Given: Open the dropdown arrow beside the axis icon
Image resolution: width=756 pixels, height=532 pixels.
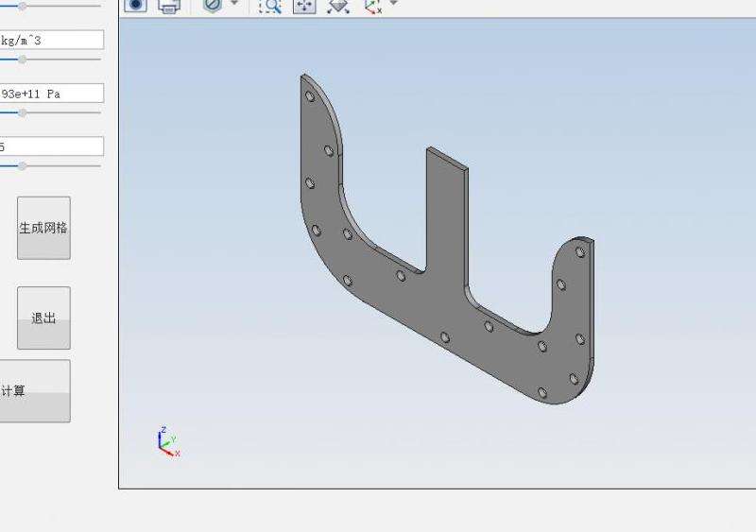Looking at the screenshot, I should [x=393, y=3].
